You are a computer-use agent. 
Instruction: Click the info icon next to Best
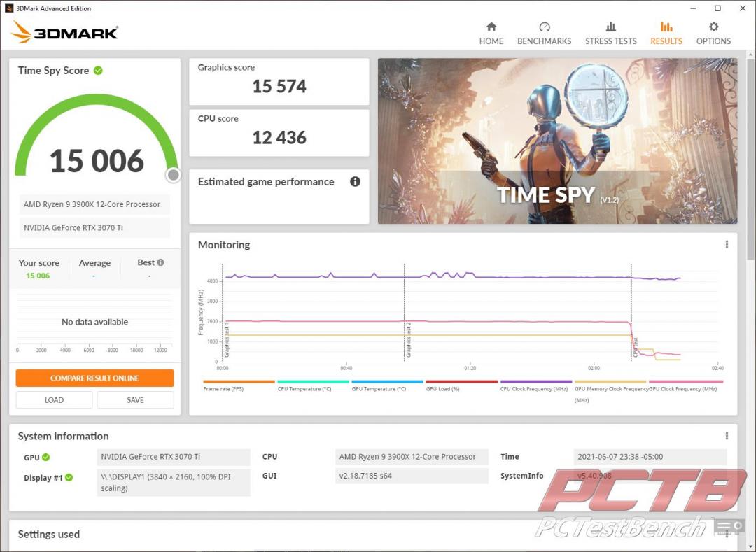click(x=160, y=262)
